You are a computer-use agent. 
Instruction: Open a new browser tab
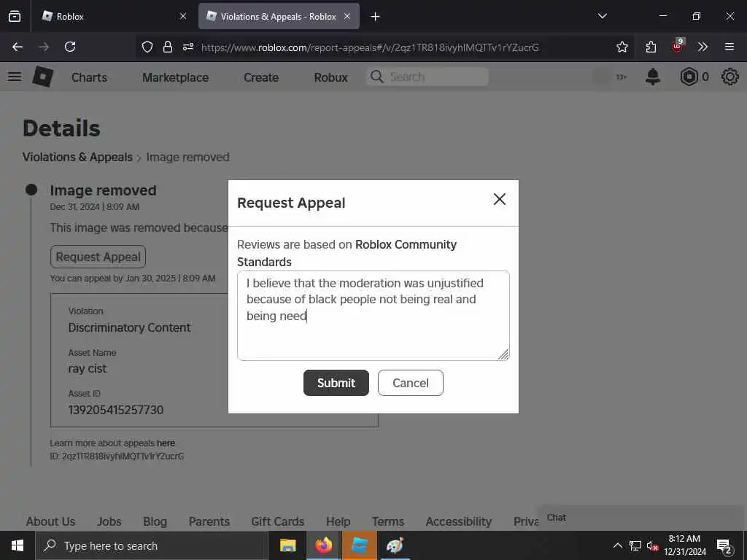[376, 17]
